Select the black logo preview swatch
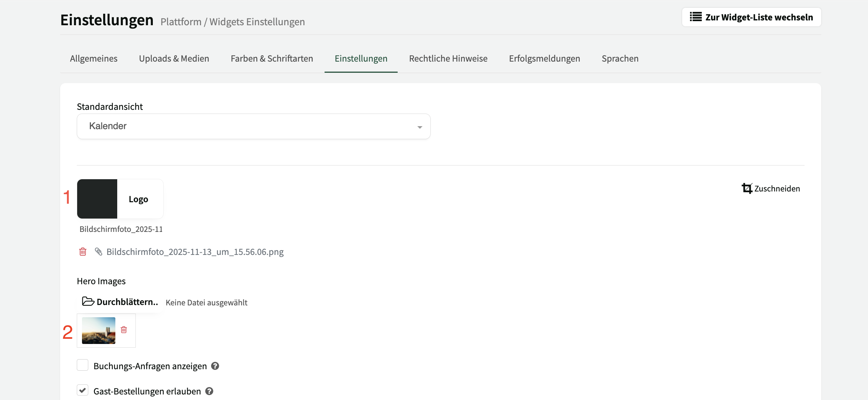Screen dimensions: 868x400 [x=97, y=199]
